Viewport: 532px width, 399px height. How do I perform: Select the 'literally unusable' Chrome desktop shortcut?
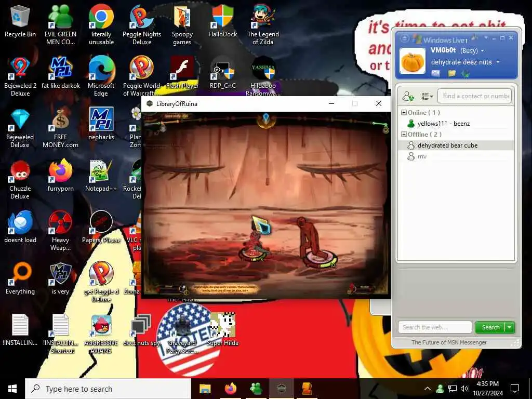(x=101, y=24)
